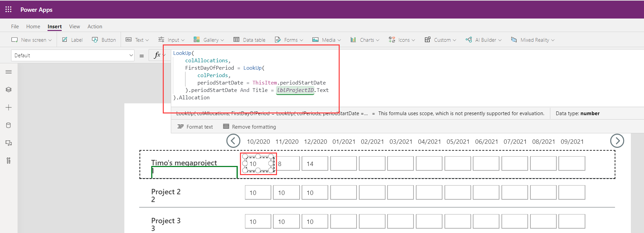Expand the Charts dropdown
This screenshot has width=644, height=233.
(365, 40)
